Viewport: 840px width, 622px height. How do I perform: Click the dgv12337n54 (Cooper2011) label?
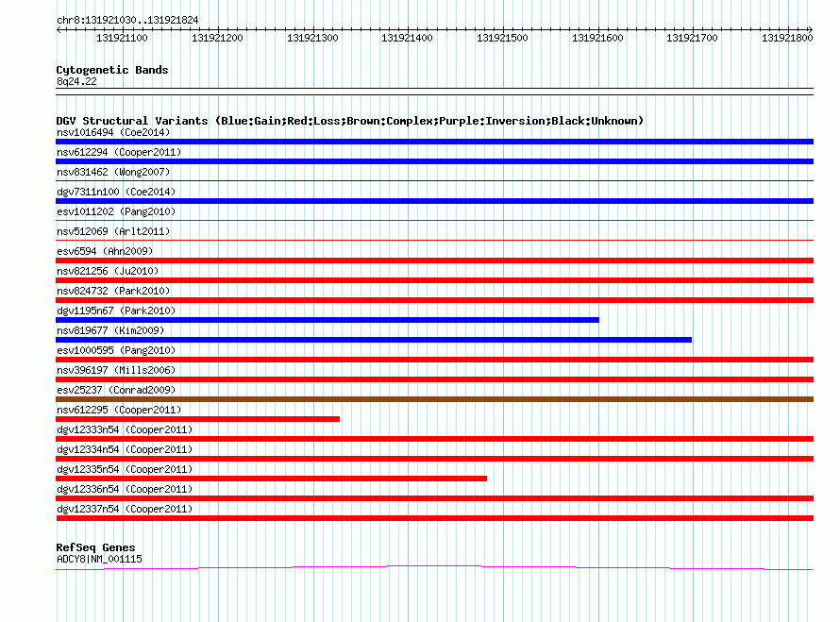click(x=125, y=509)
